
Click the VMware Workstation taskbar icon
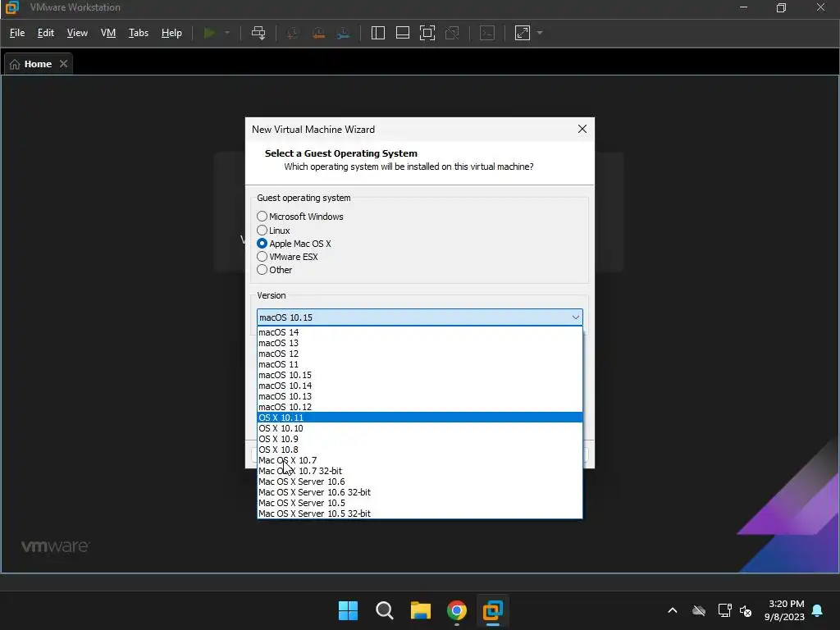tap(493, 610)
